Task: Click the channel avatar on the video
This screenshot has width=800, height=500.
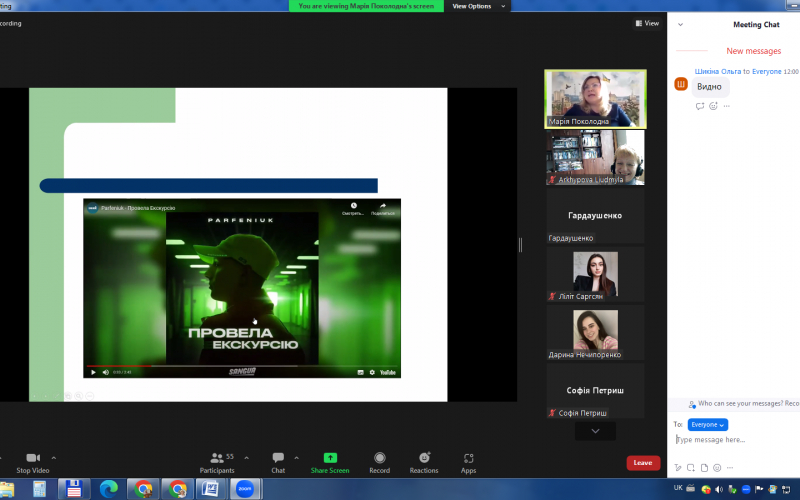Action: click(x=92, y=208)
